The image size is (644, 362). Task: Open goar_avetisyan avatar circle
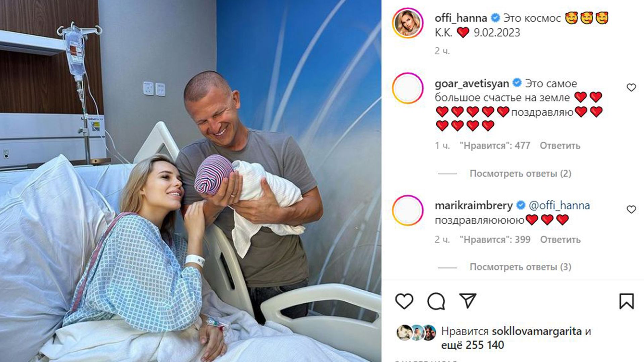tap(408, 88)
